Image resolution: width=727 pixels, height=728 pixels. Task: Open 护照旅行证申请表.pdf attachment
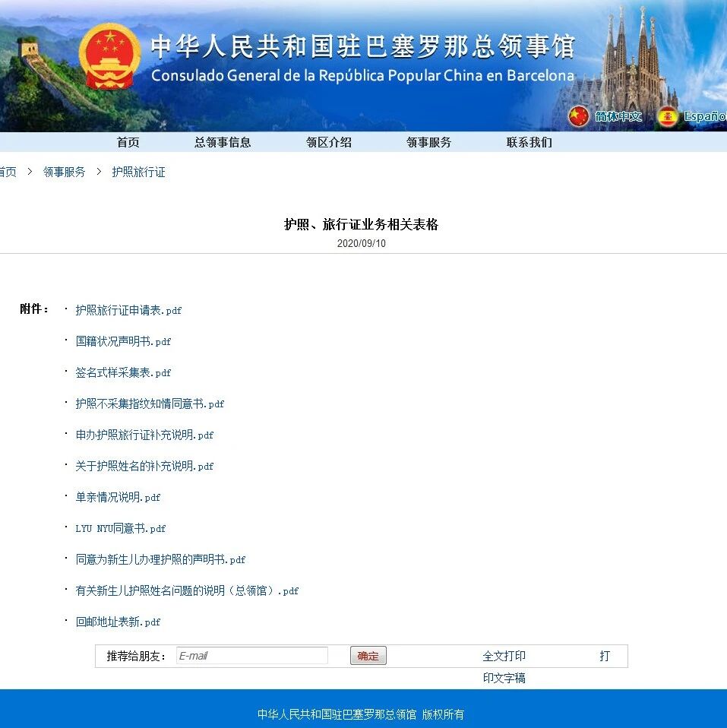point(128,310)
